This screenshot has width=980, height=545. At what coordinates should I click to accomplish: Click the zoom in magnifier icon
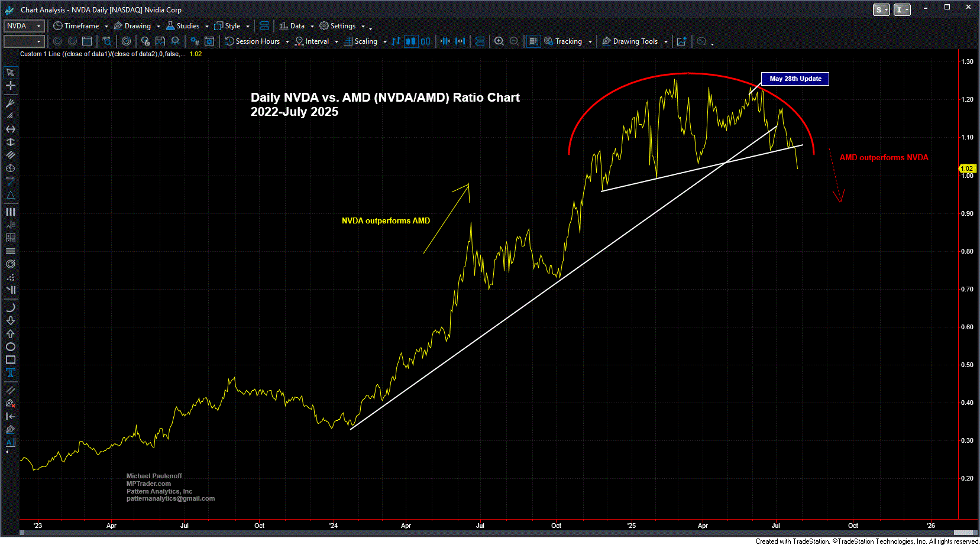(499, 41)
